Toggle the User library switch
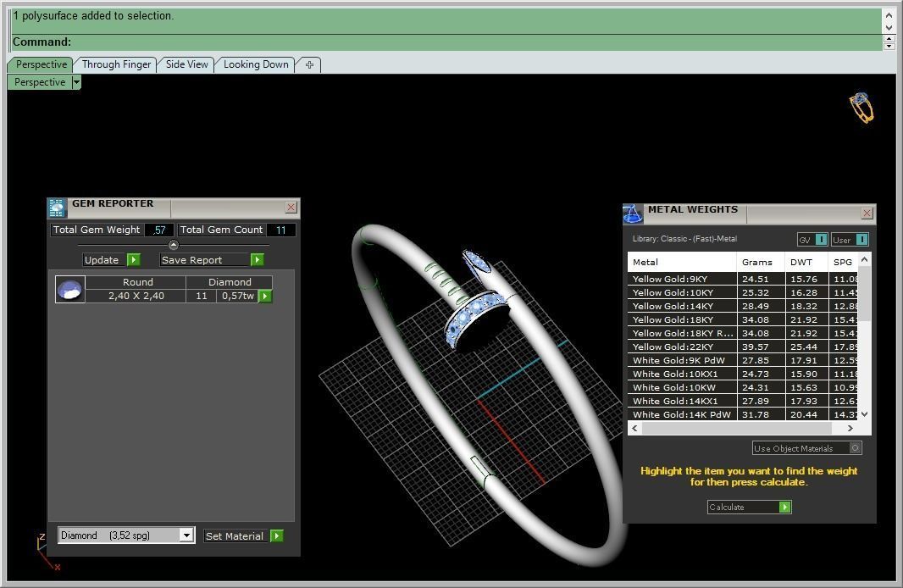903x588 pixels. tap(862, 240)
